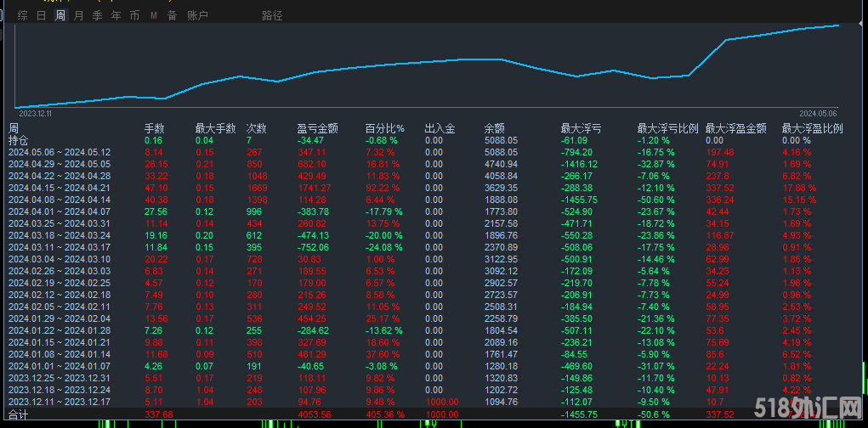Open the 备 tab
The width and height of the screenshot is (868, 428).
pyautogui.click(x=172, y=15)
